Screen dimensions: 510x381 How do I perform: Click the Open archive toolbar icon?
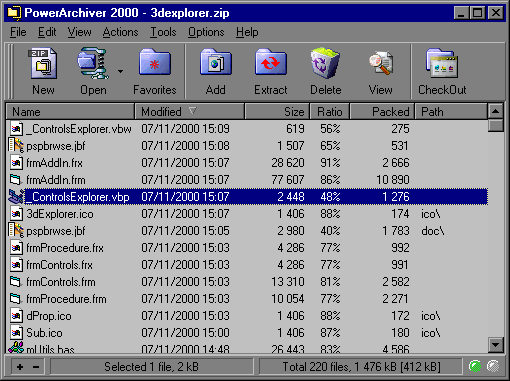click(93, 63)
